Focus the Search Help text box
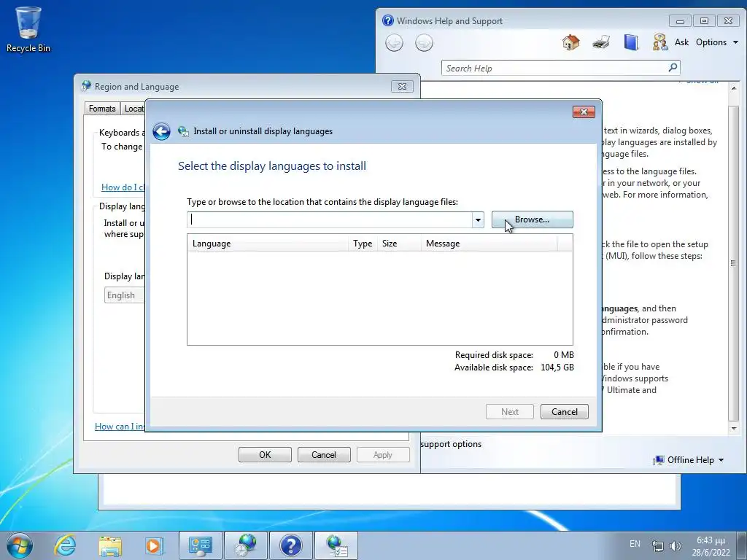This screenshot has width=747, height=560. click(x=553, y=68)
